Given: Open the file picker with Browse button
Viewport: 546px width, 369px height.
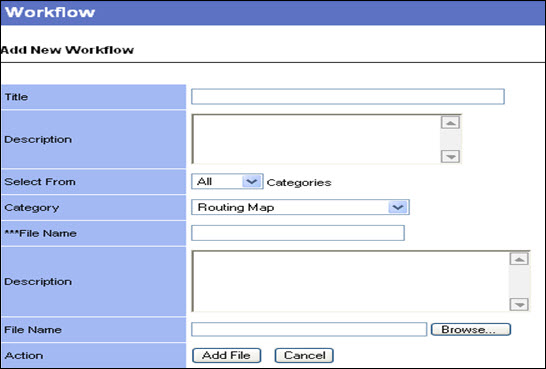Looking at the screenshot, I should pyautogui.click(x=471, y=329).
